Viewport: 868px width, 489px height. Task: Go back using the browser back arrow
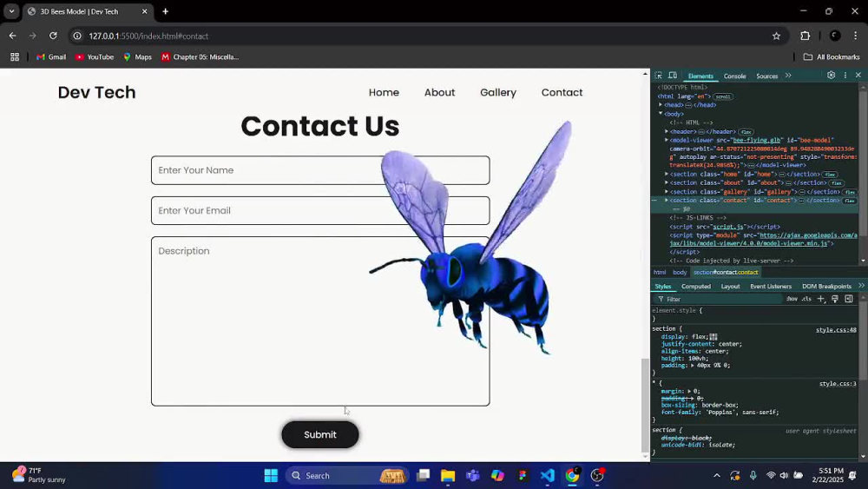point(12,36)
